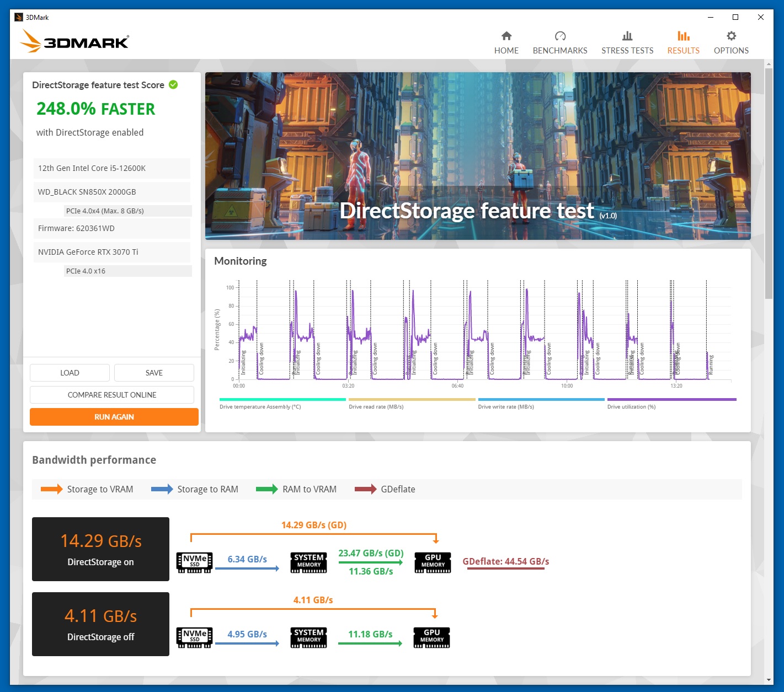This screenshot has height=692, width=784.
Task: Toggle Drive utilization legend bar
Action: coord(671,399)
